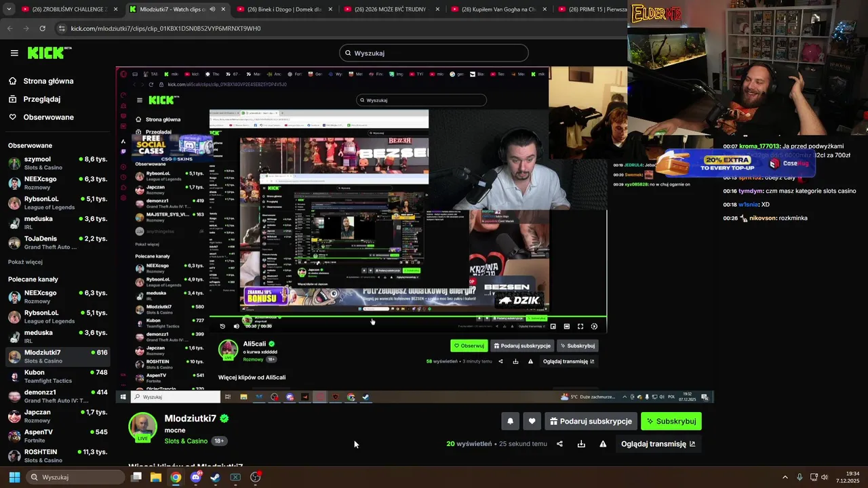Open clip player settings gear
Viewport: 868px width, 488px height.
[594, 326]
